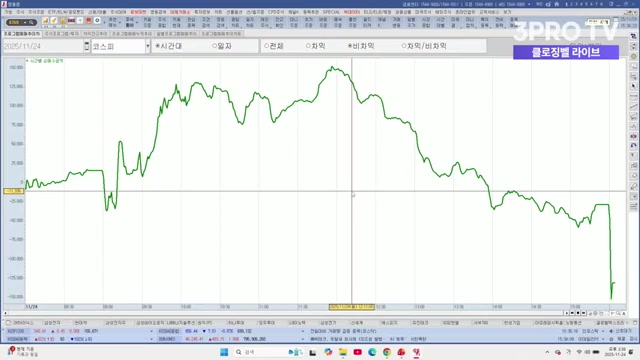Open Copilot from the taskbar
Viewport: 640px width, 360px height.
point(328,352)
